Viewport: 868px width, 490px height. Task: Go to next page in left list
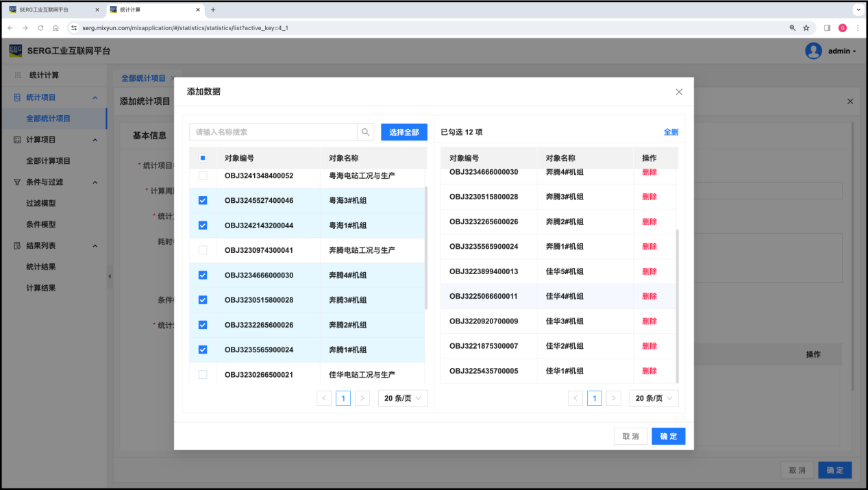[x=362, y=398]
